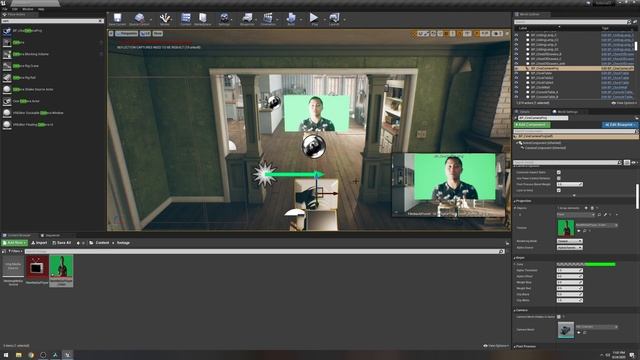Click the Build toolbar icon
Image resolution: width=640 pixels, height=360 pixels.
tap(291, 18)
